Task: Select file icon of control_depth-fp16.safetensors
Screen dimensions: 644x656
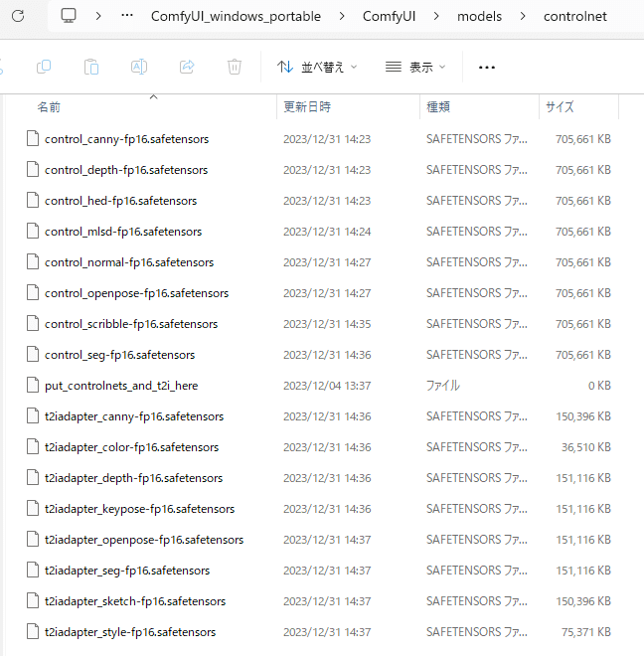Action: click(x=33, y=169)
